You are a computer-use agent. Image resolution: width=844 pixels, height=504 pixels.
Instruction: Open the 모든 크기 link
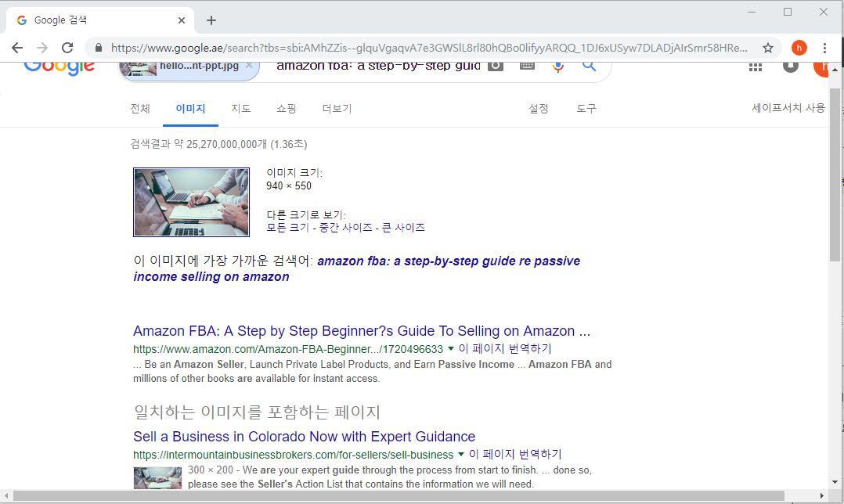point(288,228)
